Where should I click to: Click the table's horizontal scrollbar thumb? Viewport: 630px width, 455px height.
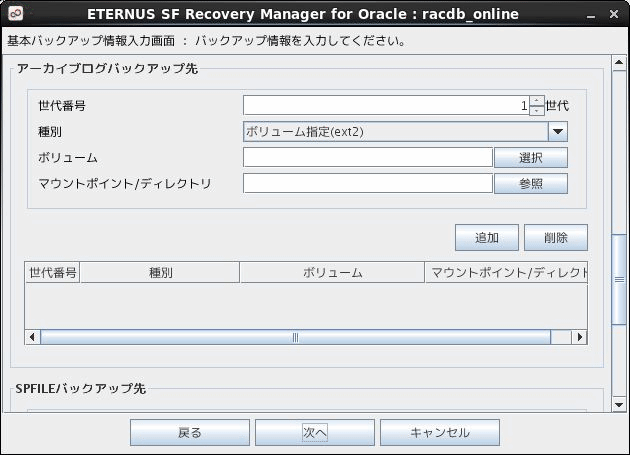[295, 337]
